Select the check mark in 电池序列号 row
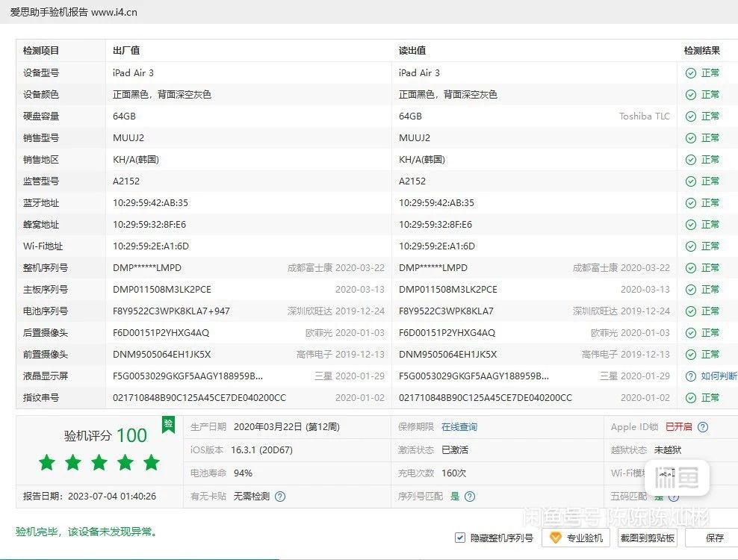This screenshot has width=738, height=560. point(690,311)
